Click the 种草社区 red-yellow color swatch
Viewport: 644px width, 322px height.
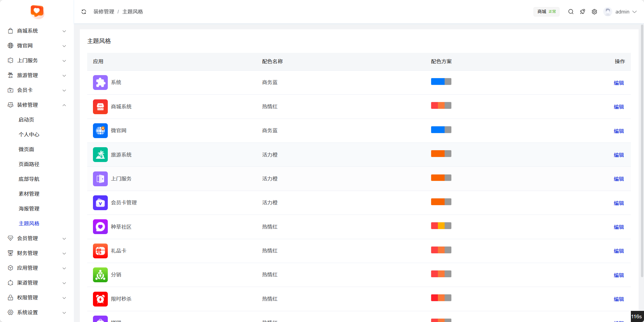[441, 226]
